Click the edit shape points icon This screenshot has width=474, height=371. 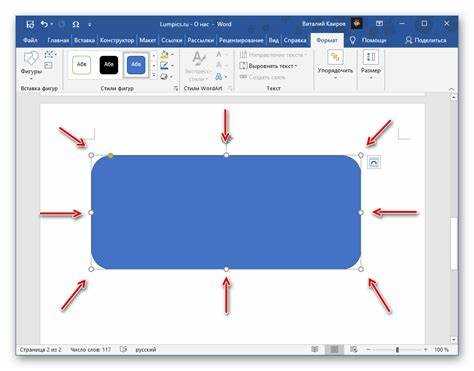pyautogui.click(x=49, y=54)
